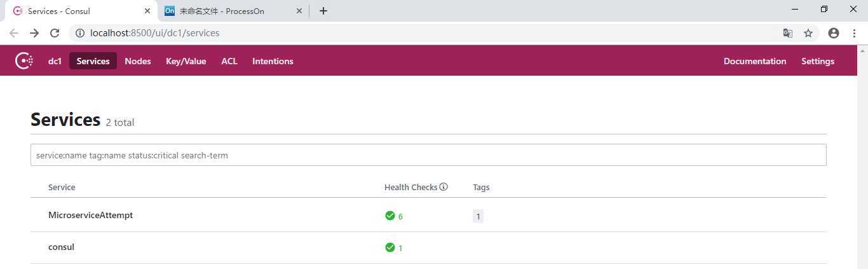The image size is (868, 269).
Task: Click the Service column header
Action: click(62, 187)
